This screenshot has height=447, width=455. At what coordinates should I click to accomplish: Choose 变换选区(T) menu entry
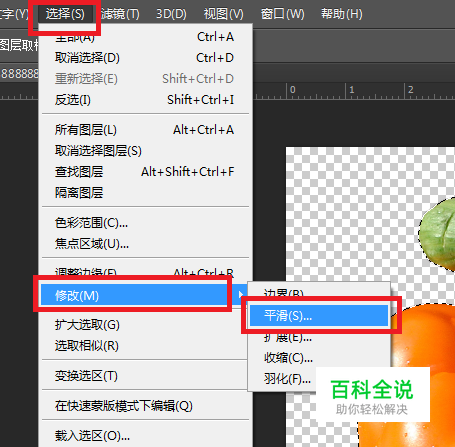(x=145, y=376)
